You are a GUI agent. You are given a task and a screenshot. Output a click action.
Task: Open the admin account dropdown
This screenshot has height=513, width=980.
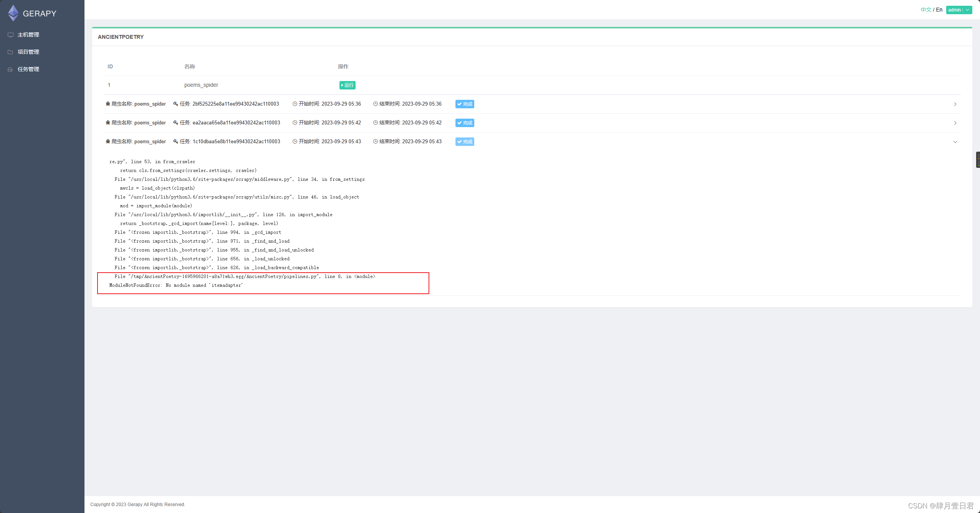pyautogui.click(x=958, y=10)
